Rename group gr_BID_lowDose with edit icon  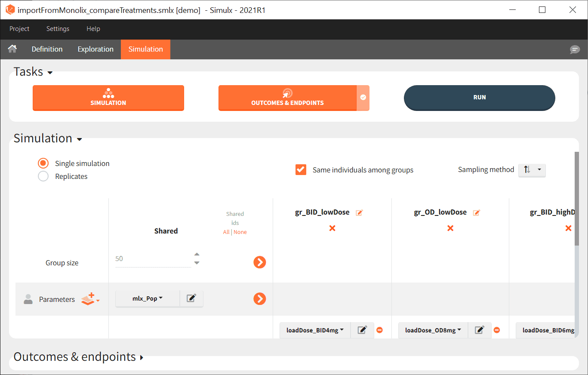(x=359, y=212)
